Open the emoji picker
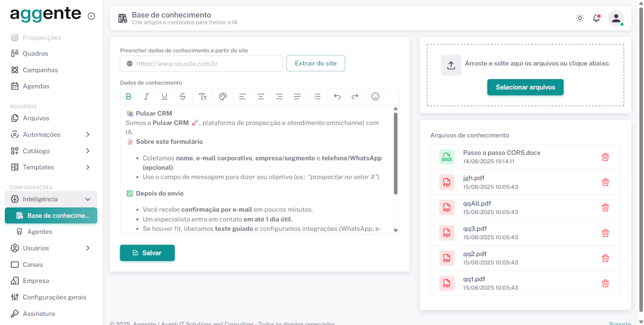644x325 pixels. 375,97
